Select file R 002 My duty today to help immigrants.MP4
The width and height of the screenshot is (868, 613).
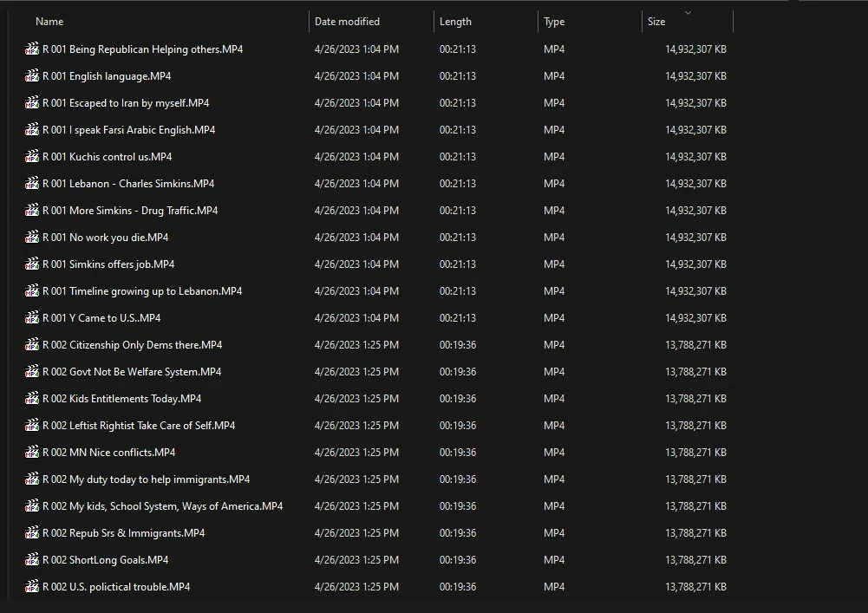click(147, 479)
